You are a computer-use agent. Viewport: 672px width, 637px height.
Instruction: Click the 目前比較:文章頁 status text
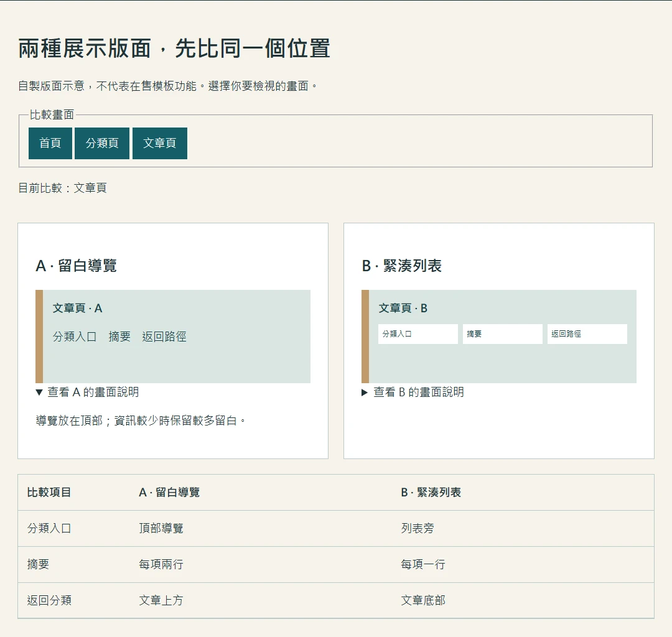coord(63,188)
